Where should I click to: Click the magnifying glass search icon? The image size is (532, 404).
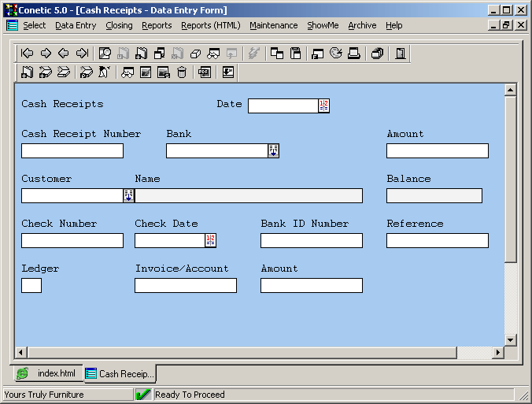click(x=105, y=54)
